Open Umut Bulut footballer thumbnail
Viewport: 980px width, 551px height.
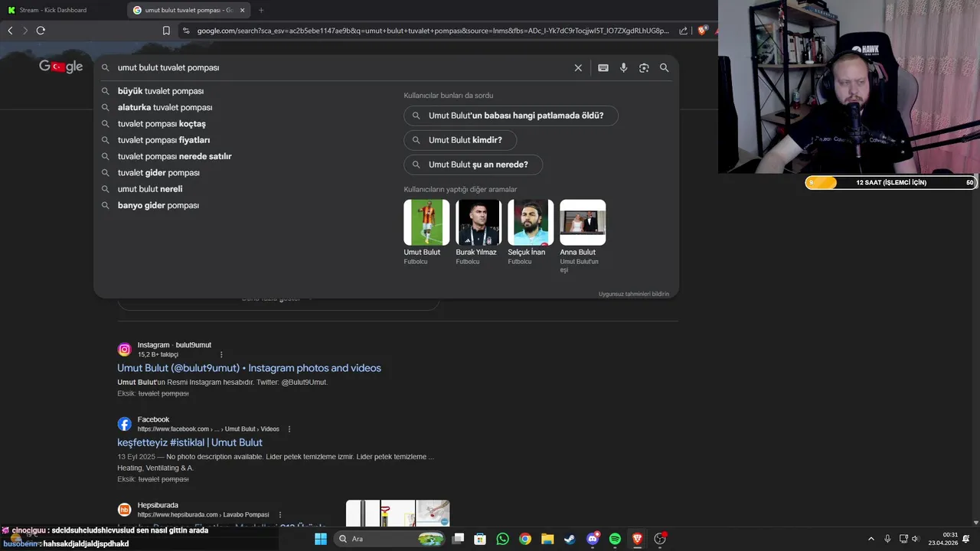click(x=426, y=223)
